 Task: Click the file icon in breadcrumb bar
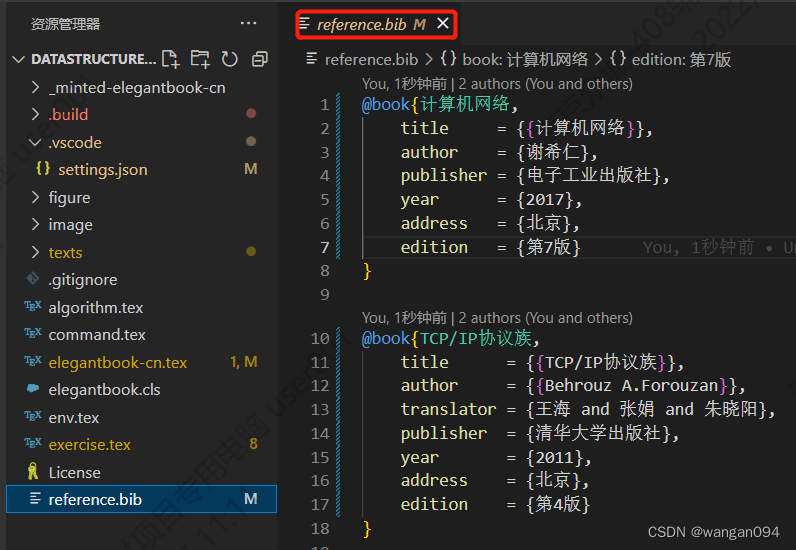tap(312, 58)
